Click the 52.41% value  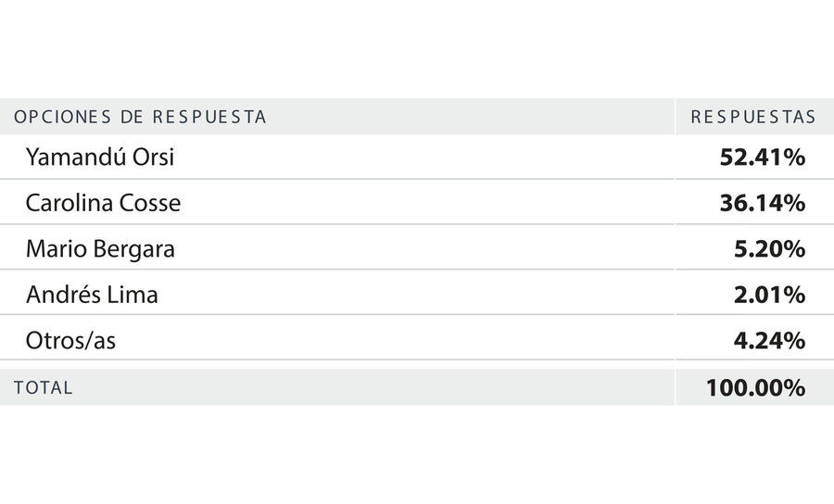pos(763,157)
